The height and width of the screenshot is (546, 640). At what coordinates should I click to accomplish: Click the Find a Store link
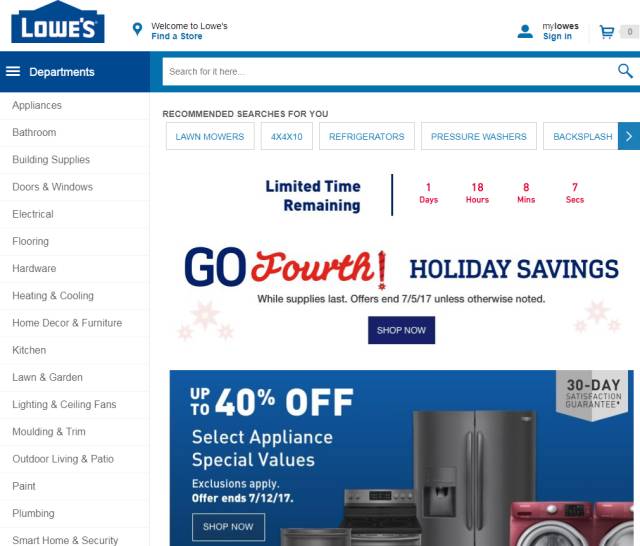coord(177,36)
